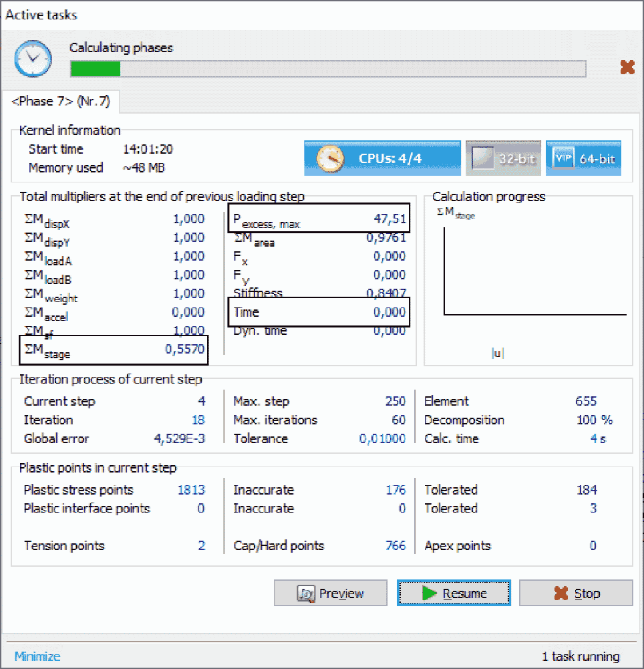Screen dimensions: 644x669
Task: Click the Max. step value 250
Action: (x=395, y=401)
